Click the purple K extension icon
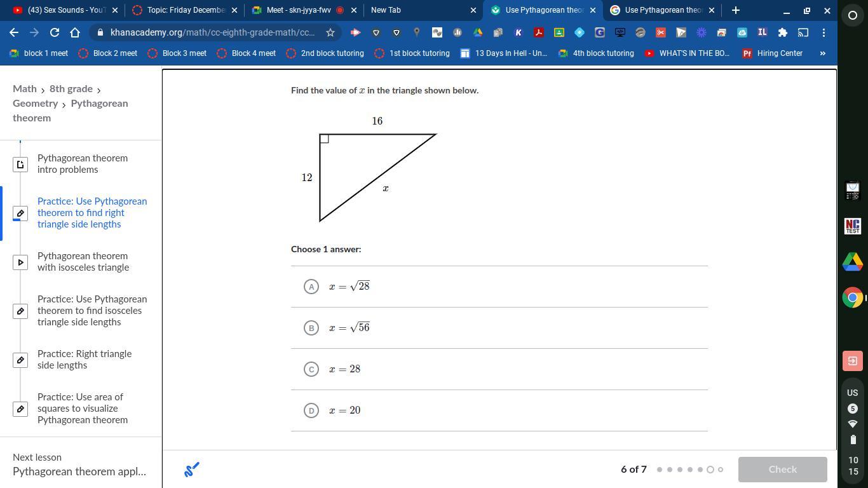 point(519,32)
